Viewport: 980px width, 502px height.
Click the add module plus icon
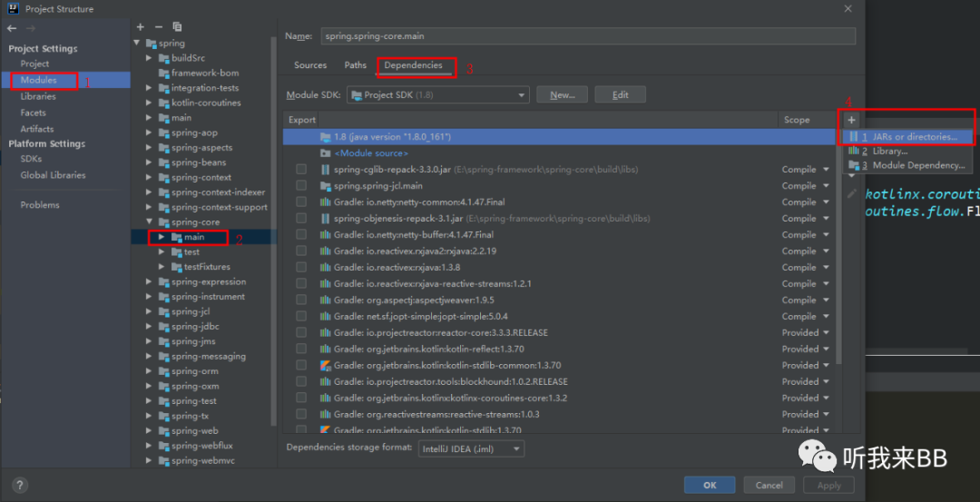click(140, 27)
